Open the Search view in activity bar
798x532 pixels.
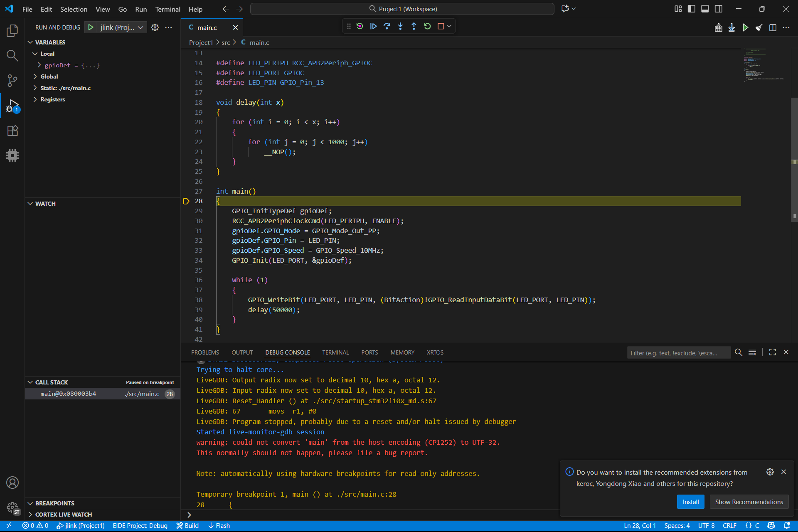click(12, 55)
